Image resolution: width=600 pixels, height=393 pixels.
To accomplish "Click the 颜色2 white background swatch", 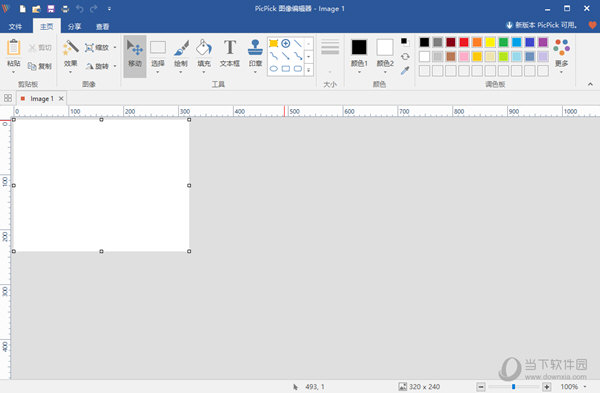I will [x=385, y=47].
